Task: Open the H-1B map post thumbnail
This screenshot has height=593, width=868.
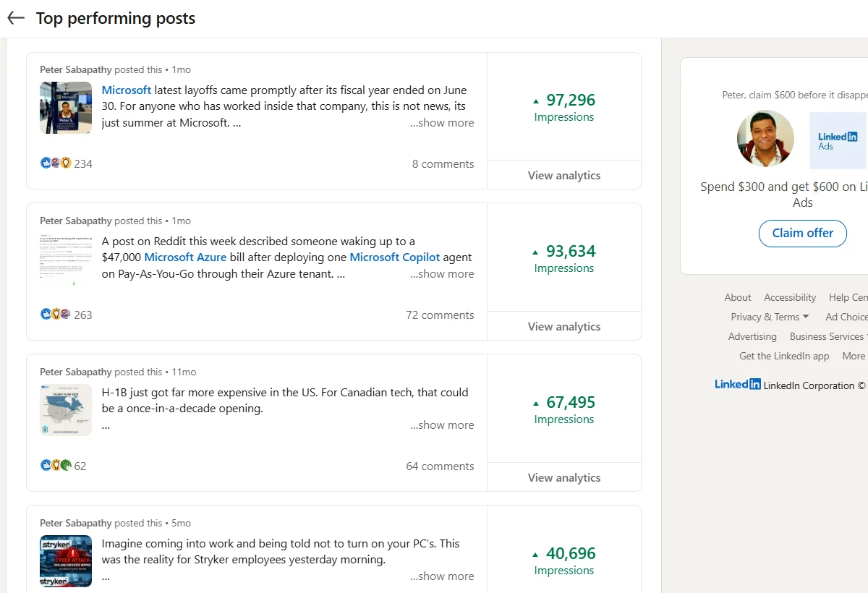Action: (x=66, y=410)
